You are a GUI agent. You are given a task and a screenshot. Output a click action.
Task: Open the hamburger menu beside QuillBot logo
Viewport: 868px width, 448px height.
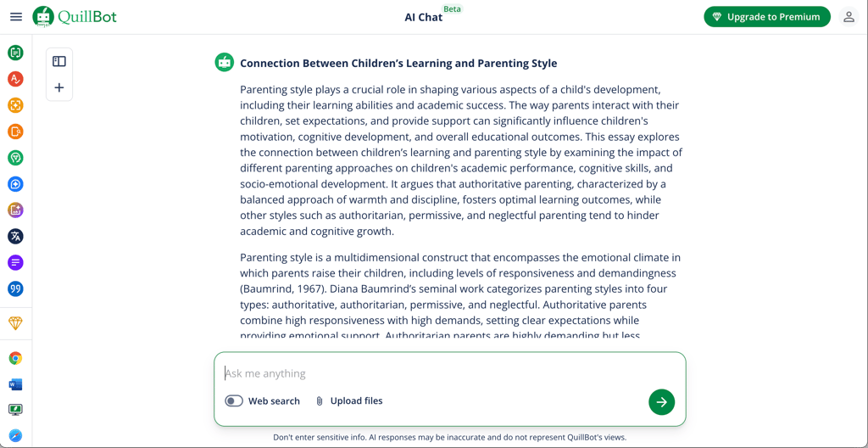(16, 17)
